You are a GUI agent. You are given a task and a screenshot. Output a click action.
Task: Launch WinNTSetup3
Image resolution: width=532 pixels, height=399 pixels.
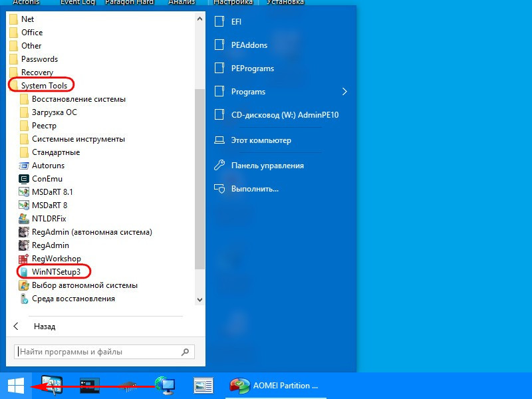coord(49,272)
